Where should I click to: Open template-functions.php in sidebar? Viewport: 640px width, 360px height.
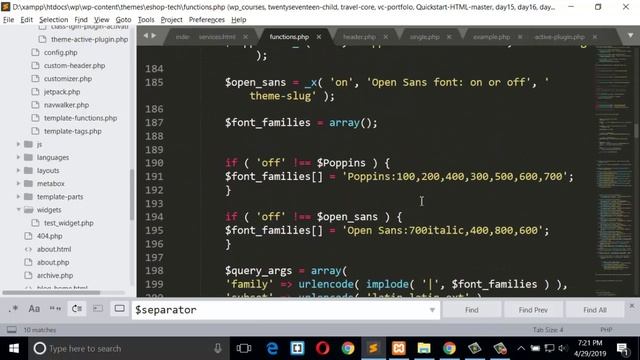pyautogui.click(x=80, y=118)
